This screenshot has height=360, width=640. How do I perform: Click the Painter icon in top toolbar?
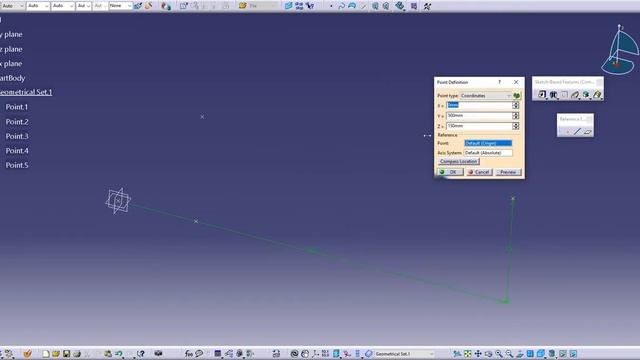tap(138, 6)
